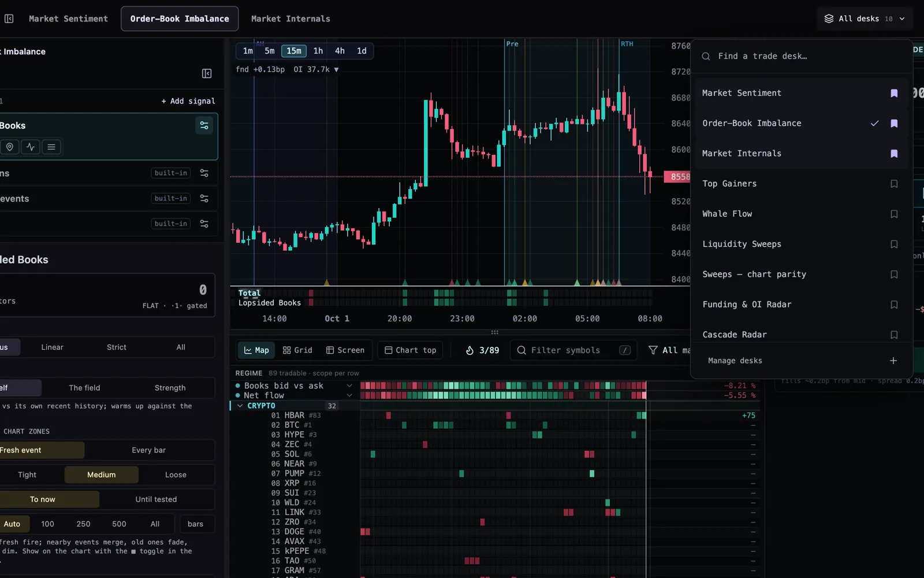924x578 pixels.
Task: Collapse the Imbalance panel with the panel icon
Action: pos(207,73)
